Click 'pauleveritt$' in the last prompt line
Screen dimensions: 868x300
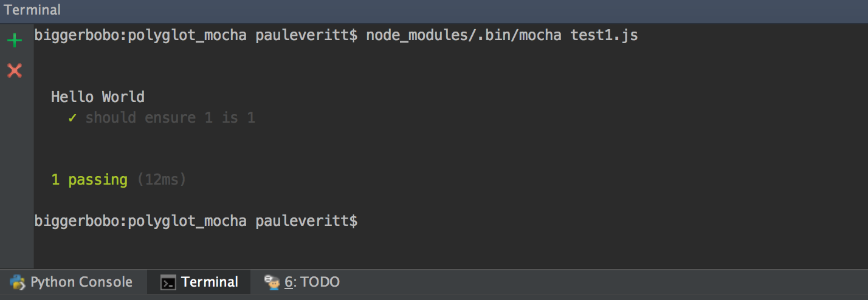306,221
